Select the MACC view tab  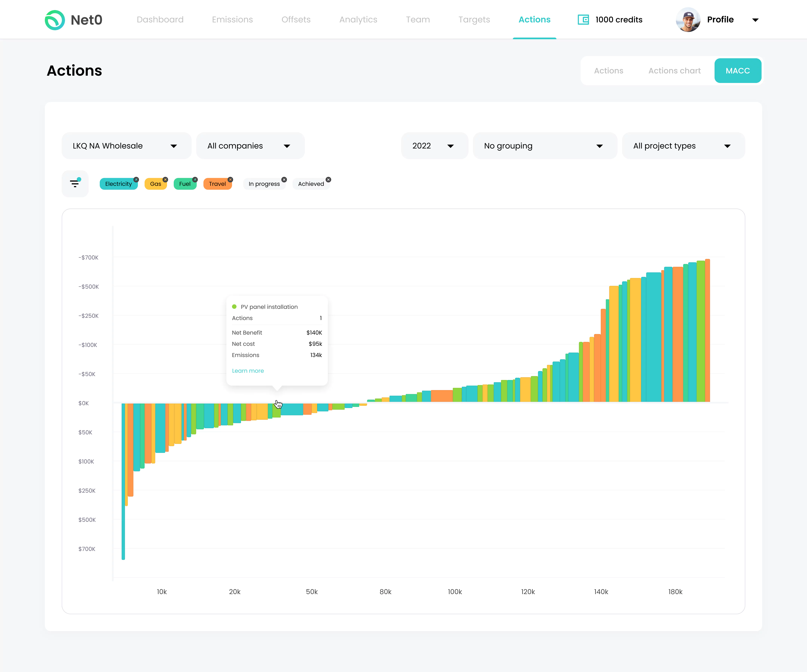[x=738, y=71]
